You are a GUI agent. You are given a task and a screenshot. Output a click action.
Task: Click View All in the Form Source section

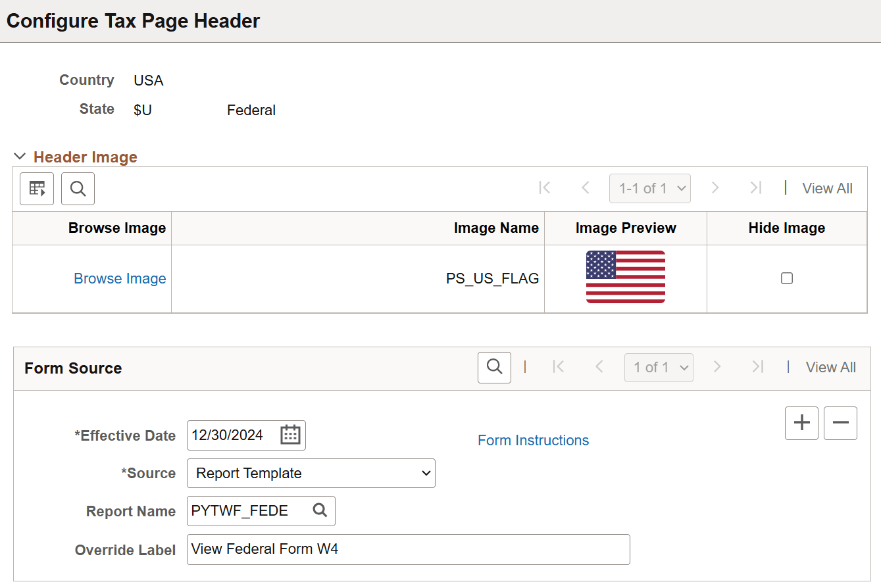coord(830,367)
